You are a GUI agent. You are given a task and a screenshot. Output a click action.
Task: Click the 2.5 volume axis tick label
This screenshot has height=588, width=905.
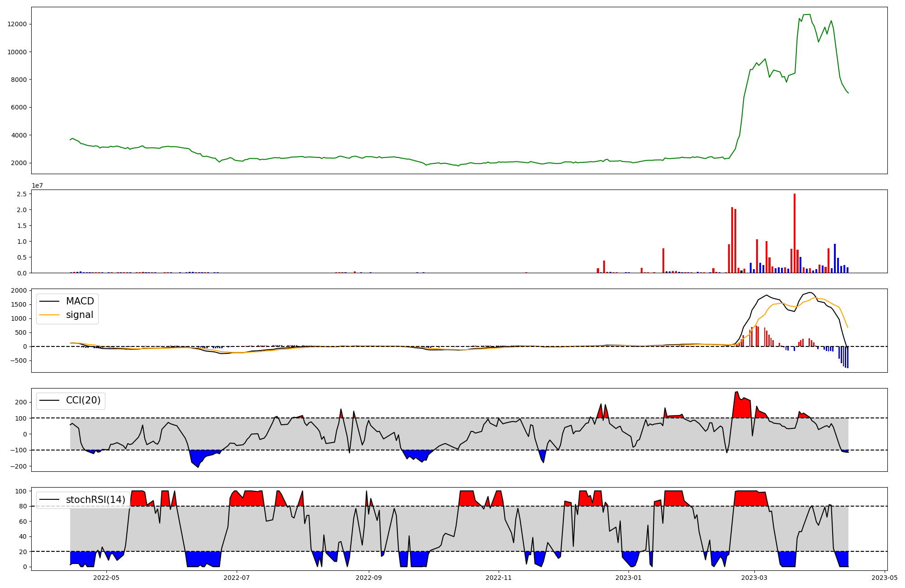coord(22,194)
